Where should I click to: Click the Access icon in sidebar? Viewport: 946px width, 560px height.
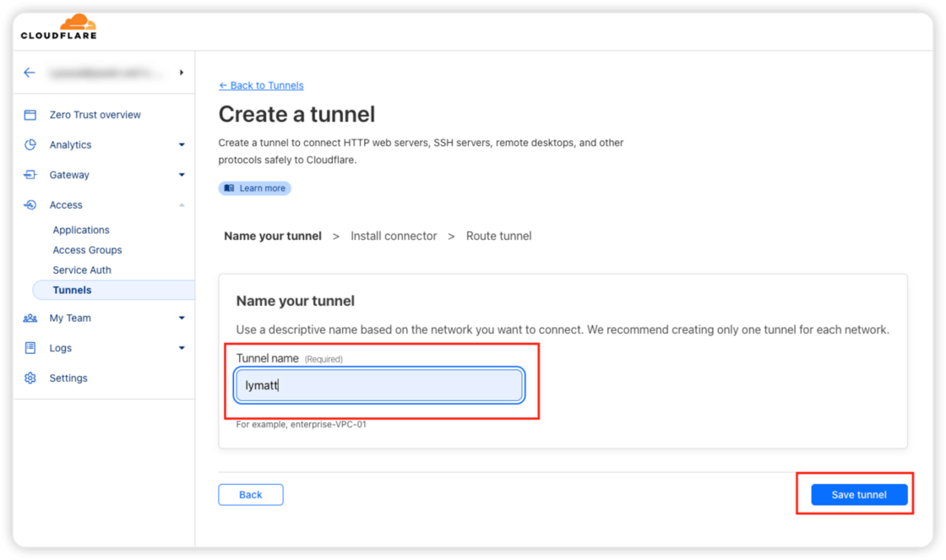30,205
